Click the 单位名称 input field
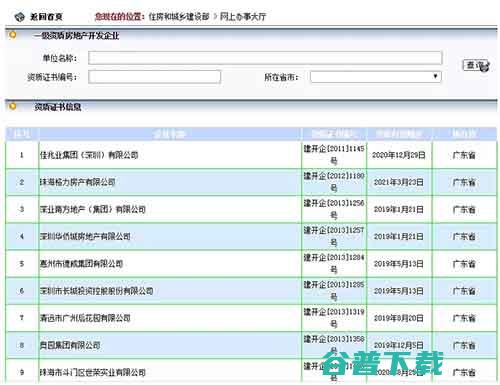 click(265, 58)
